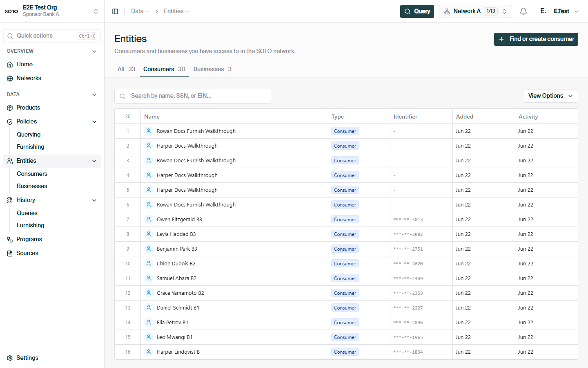The image size is (588, 368).
Task: Click the person icon for Chloe Dubois B2
Action: (149, 263)
